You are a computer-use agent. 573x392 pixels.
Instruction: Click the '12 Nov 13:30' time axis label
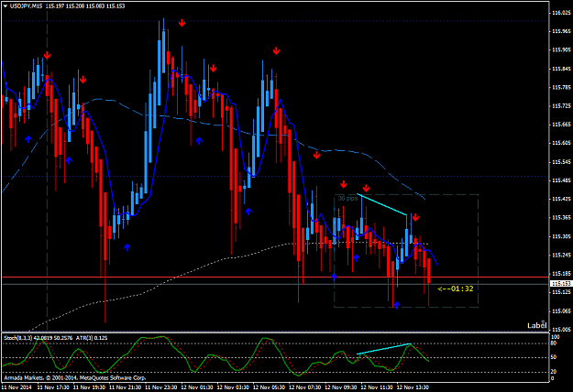(x=413, y=387)
